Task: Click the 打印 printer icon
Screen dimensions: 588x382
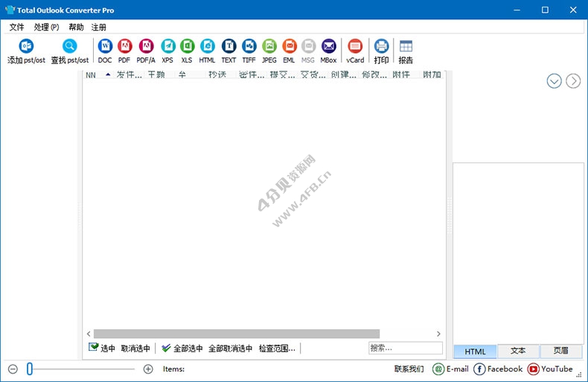Action: point(381,46)
